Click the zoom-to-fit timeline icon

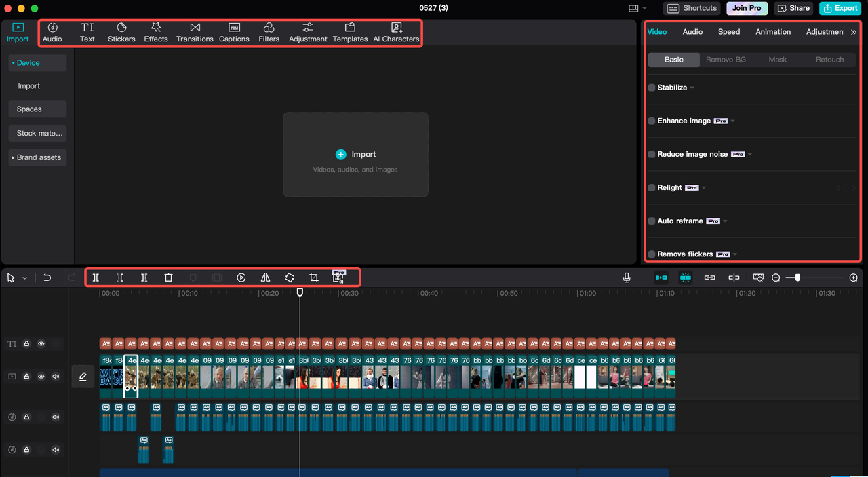[x=758, y=278]
